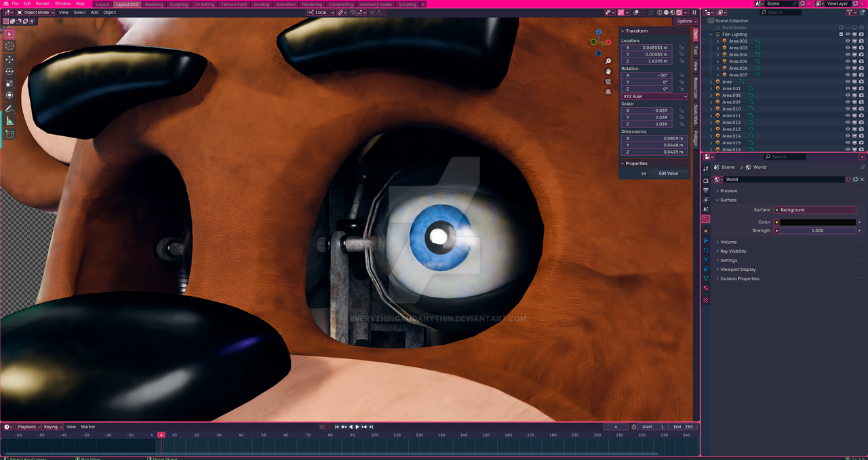Uncheck the Film Lighting collection checkbox
This screenshot has height=460, width=868.
point(841,35)
